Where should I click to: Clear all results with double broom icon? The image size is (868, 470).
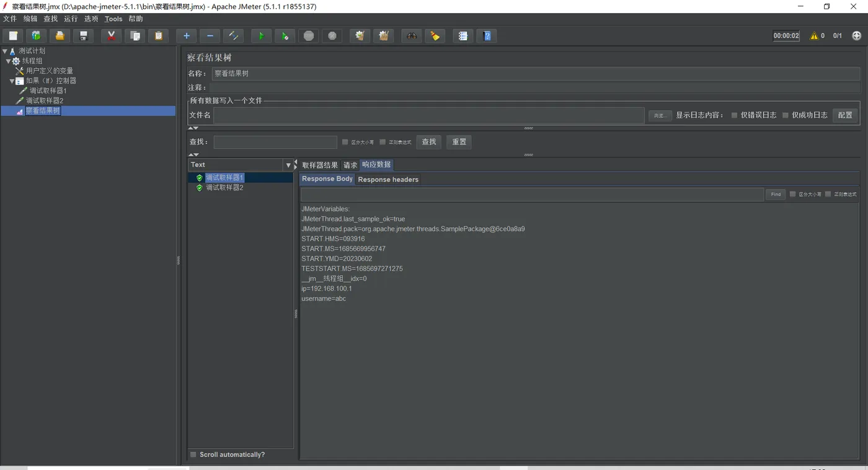pos(383,36)
